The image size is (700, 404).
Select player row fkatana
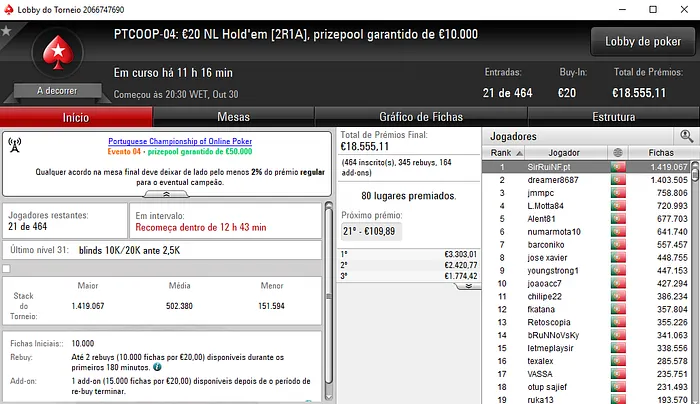[x=587, y=309]
